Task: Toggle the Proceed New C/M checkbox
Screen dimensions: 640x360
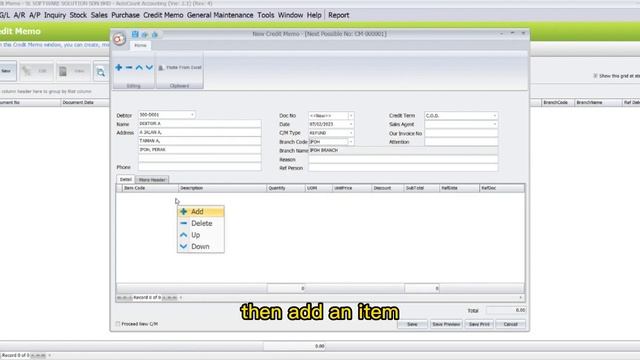Action: click(x=118, y=324)
